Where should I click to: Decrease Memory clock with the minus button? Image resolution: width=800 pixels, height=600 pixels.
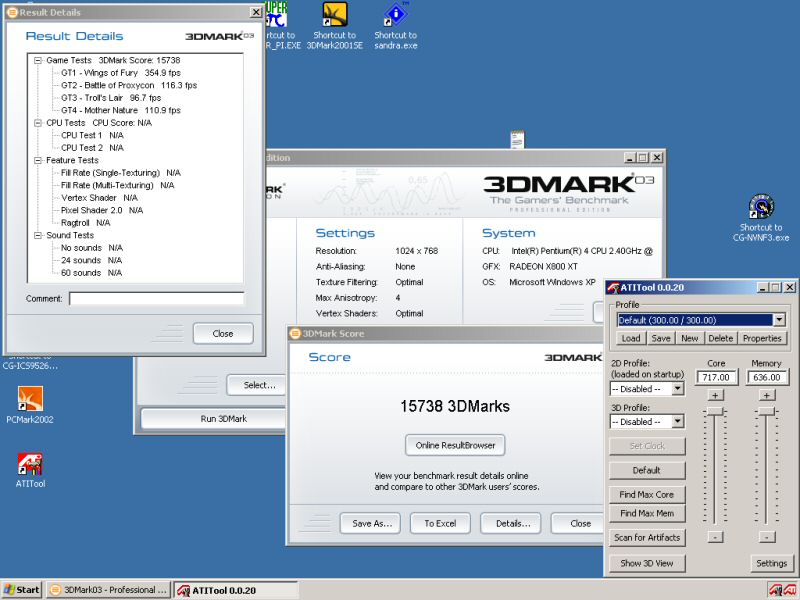pyautogui.click(x=767, y=537)
